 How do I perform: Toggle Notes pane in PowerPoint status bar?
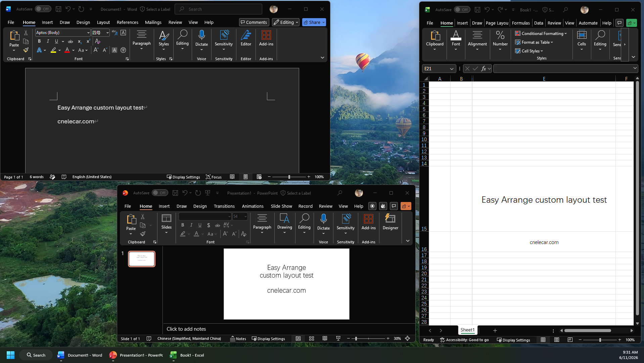coord(238,338)
